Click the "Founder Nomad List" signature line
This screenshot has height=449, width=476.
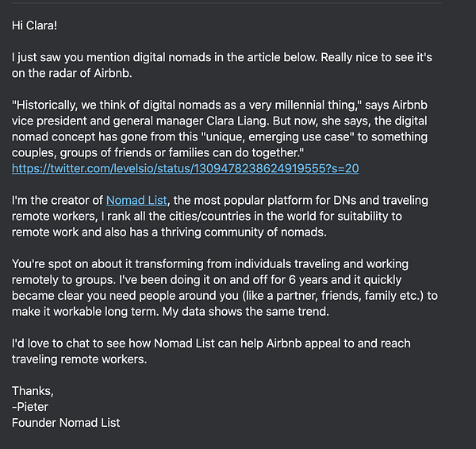click(x=66, y=423)
